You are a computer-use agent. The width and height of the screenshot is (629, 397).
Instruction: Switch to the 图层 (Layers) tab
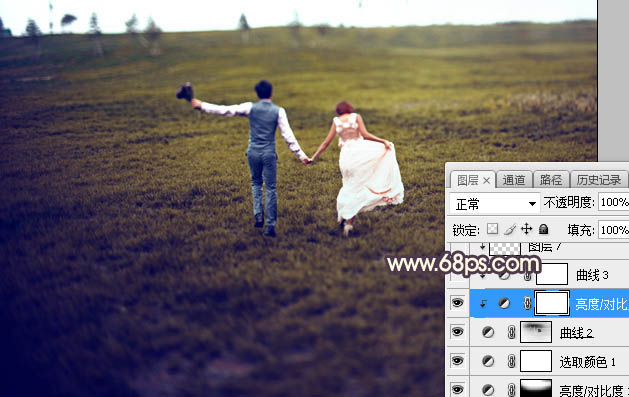pos(468,180)
